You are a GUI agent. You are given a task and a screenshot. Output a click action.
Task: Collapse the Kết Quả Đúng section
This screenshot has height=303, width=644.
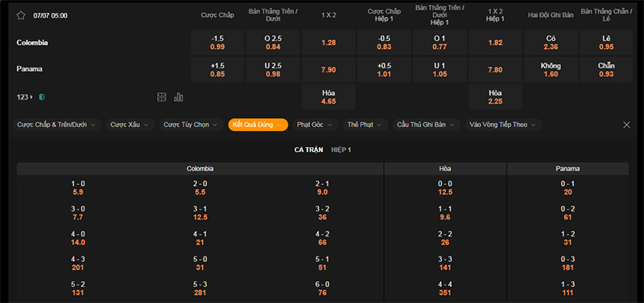point(258,125)
